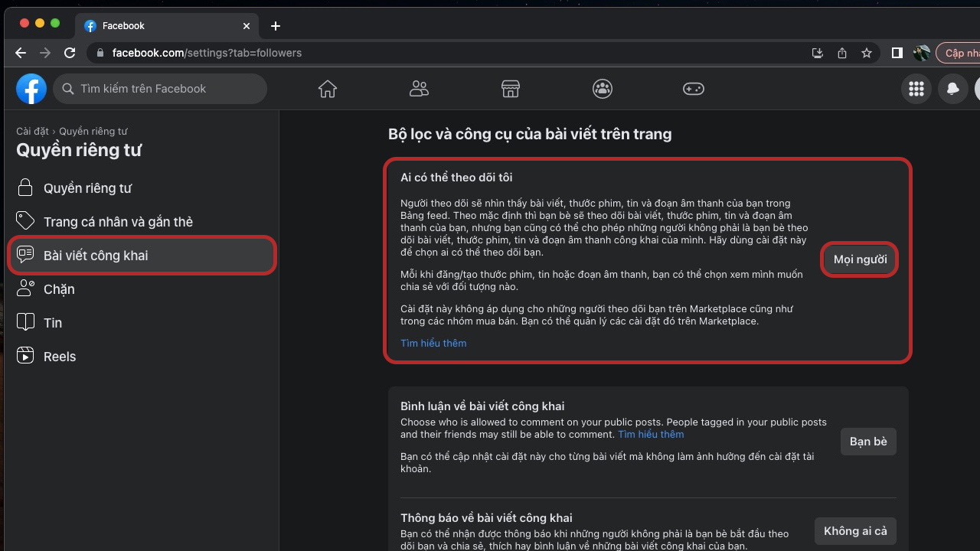The height and width of the screenshot is (551, 980).
Task: Open the Chrome profile avatar
Action: pos(922,53)
